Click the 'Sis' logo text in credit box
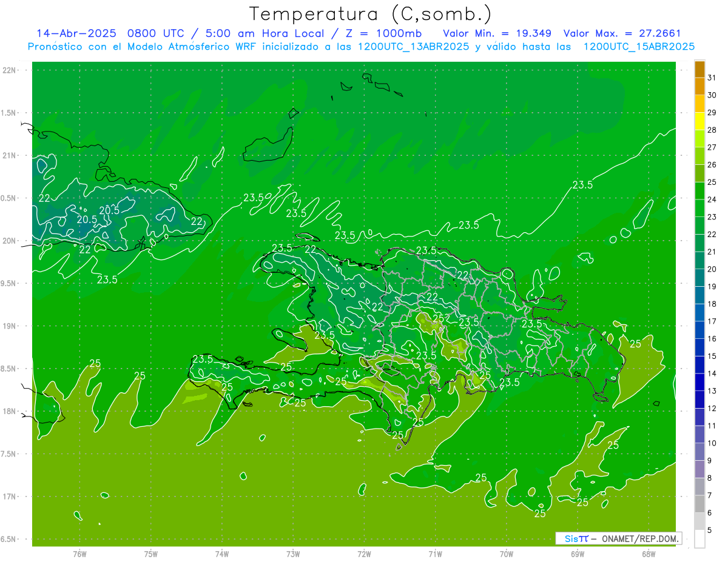Screen dimensions: 728x562 point(571,538)
